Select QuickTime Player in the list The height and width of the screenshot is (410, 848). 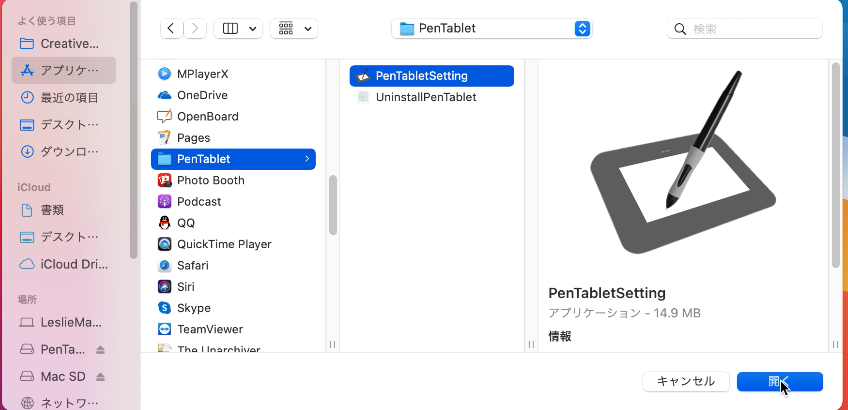[233, 244]
